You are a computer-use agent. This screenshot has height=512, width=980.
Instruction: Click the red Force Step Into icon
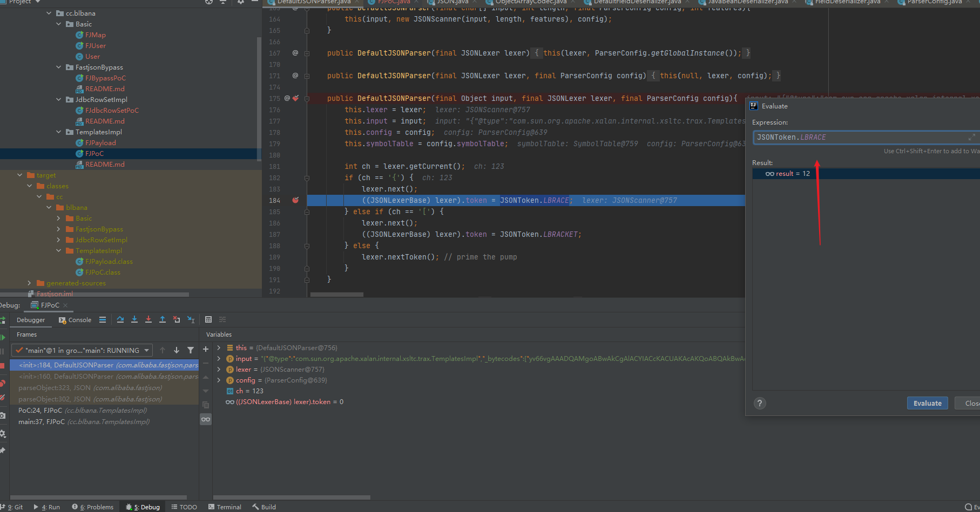(x=148, y=319)
